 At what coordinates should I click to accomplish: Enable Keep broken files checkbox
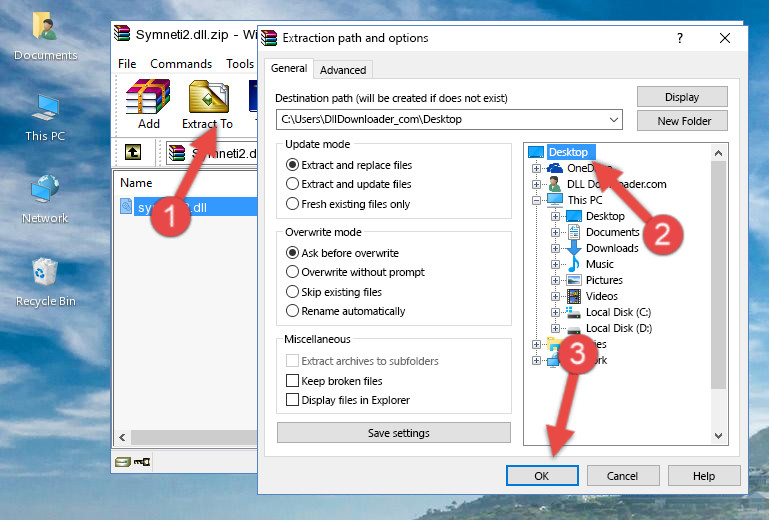(292, 381)
